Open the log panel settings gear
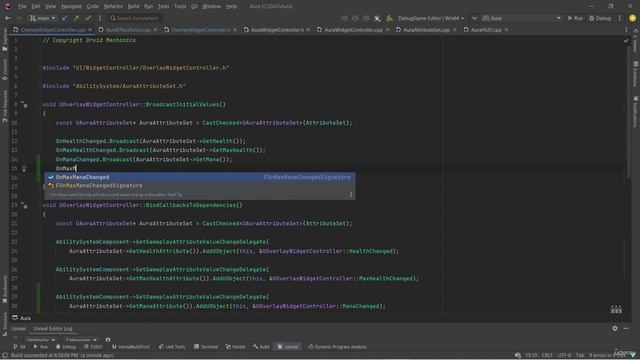Image resolution: width=640 pixels, height=360 pixels. tap(615, 328)
